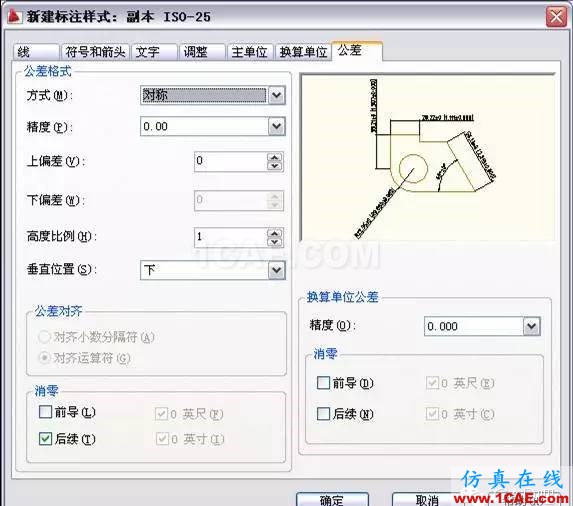Click the AutoCAD icon in title bar
Viewport: 573px width, 506px height.
[x=15, y=16]
